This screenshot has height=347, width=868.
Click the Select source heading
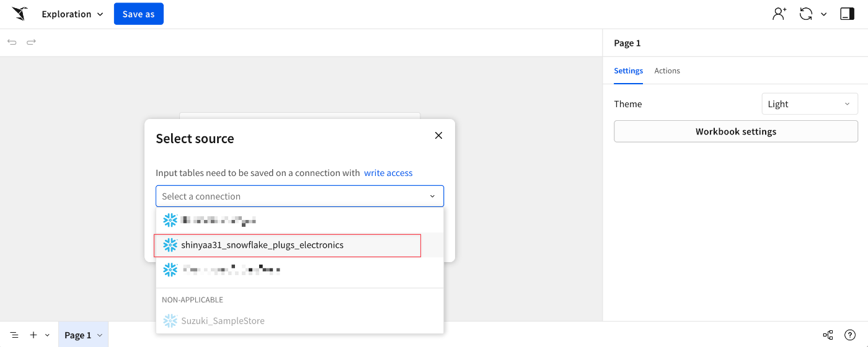(x=195, y=139)
